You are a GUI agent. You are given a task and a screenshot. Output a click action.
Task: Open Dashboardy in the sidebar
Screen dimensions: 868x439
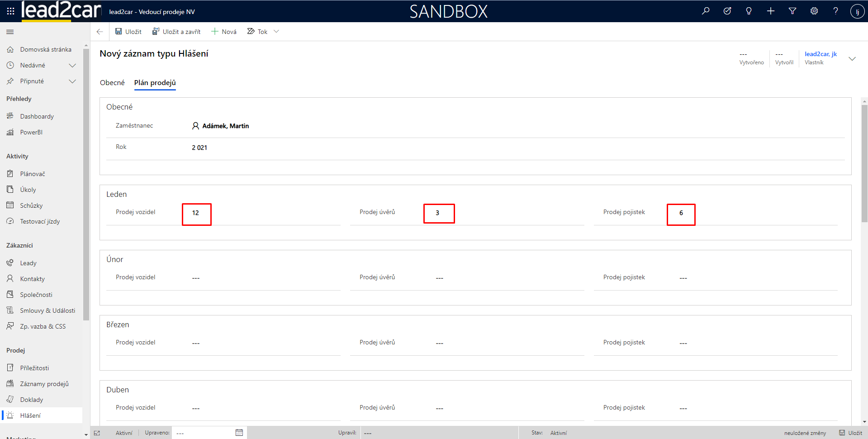tap(37, 117)
